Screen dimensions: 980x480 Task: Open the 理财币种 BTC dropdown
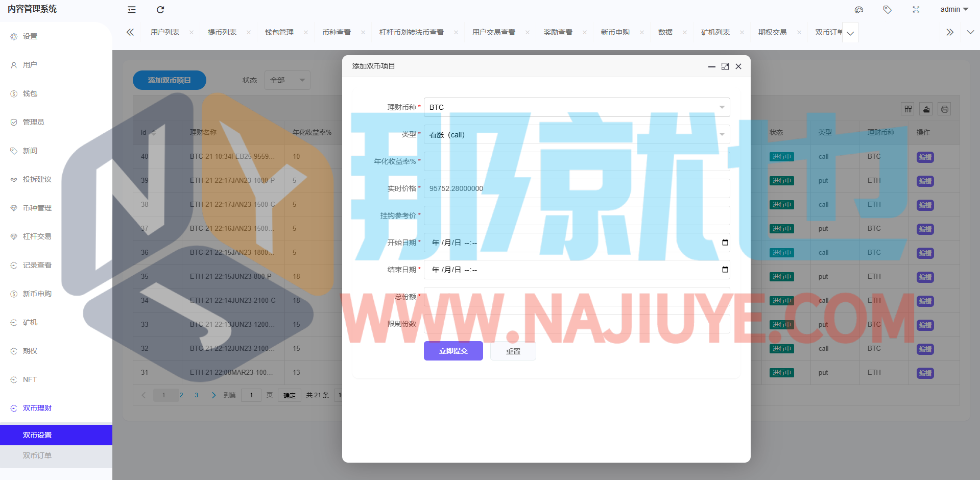pyautogui.click(x=577, y=107)
